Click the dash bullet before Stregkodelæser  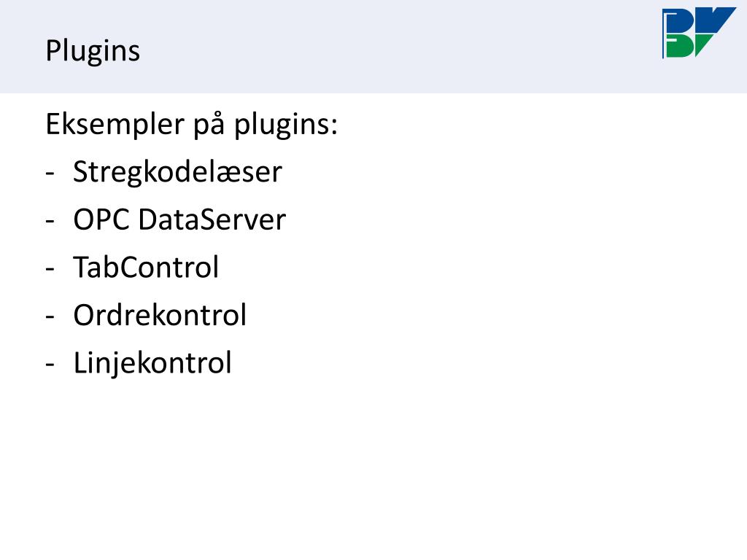50,174
